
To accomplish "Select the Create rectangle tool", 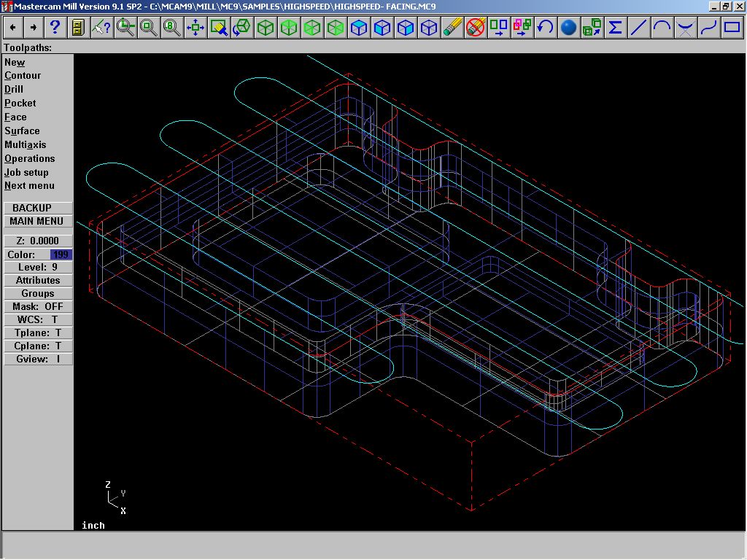I will click(732, 28).
